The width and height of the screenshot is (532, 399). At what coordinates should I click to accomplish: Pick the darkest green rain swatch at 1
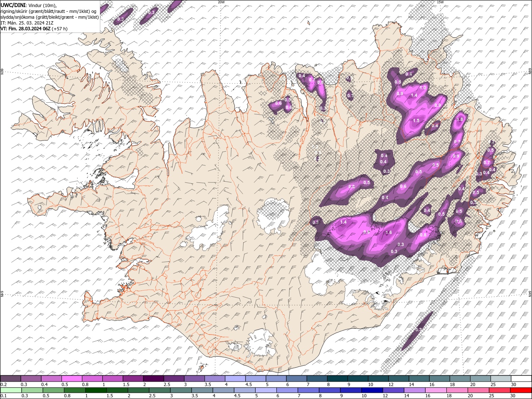coord(96,390)
